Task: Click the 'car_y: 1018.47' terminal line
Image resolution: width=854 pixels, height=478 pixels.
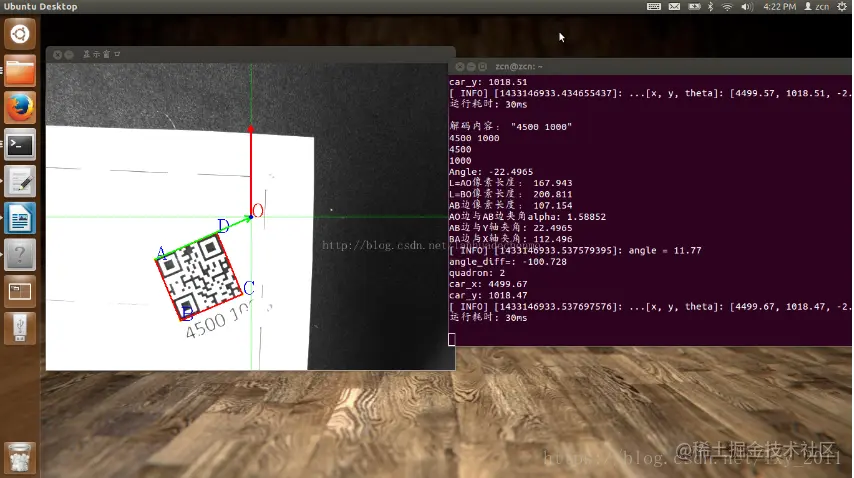Action: coord(488,296)
